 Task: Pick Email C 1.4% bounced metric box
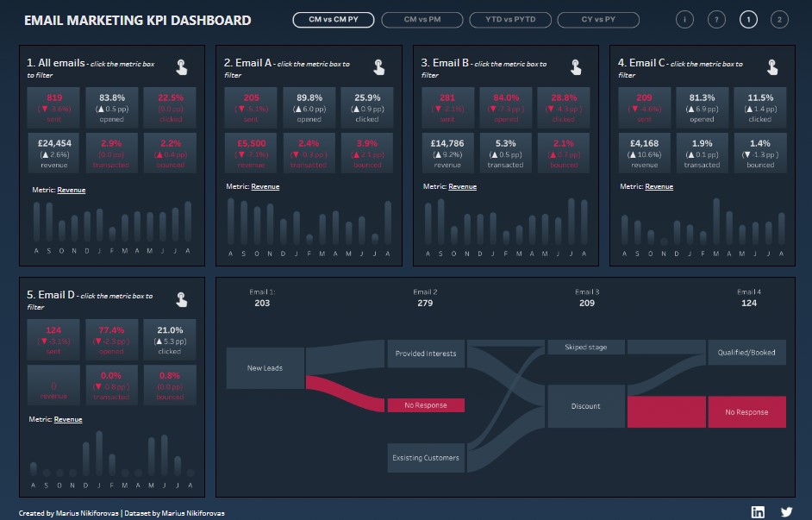760,153
